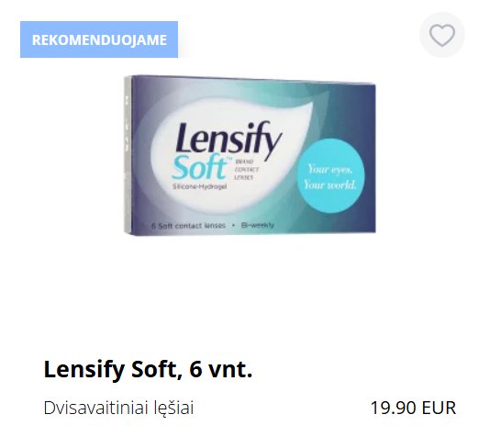
Task: Click the Brand Contact Lenses small print
Action: coord(247,170)
